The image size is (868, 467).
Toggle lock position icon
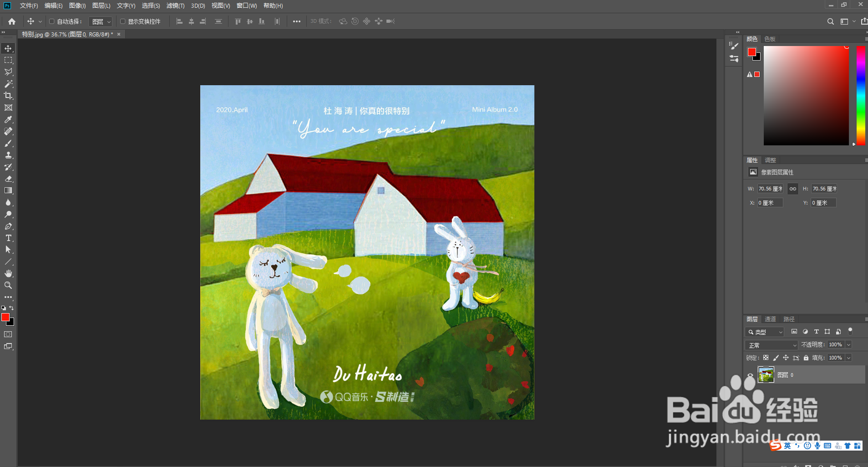tap(786, 358)
